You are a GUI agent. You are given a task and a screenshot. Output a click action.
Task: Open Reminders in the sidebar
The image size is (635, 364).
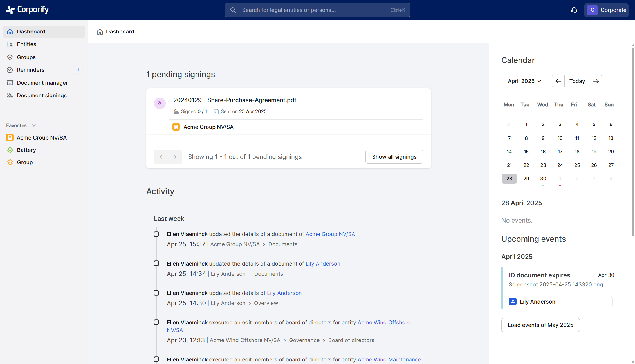point(31,70)
